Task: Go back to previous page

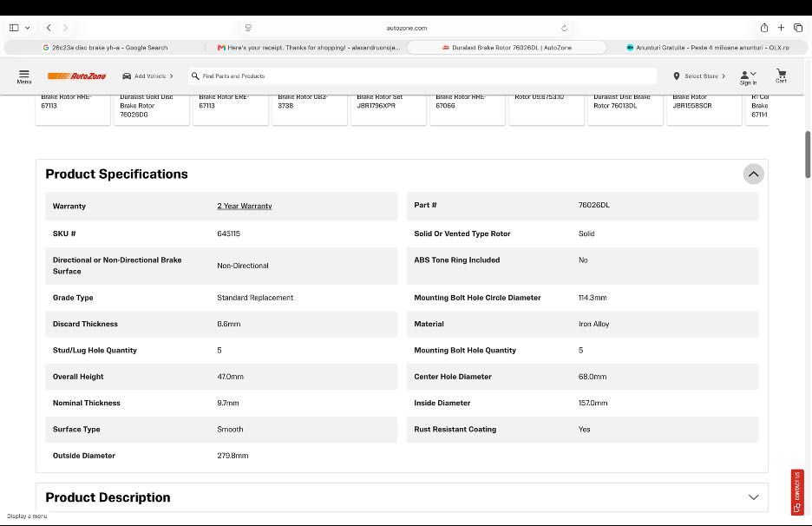Action: point(49,28)
